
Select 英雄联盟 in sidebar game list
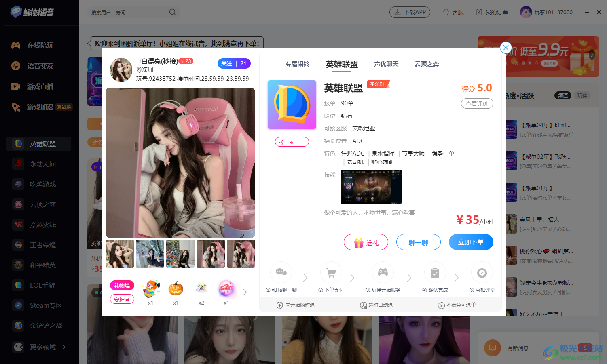(x=39, y=144)
